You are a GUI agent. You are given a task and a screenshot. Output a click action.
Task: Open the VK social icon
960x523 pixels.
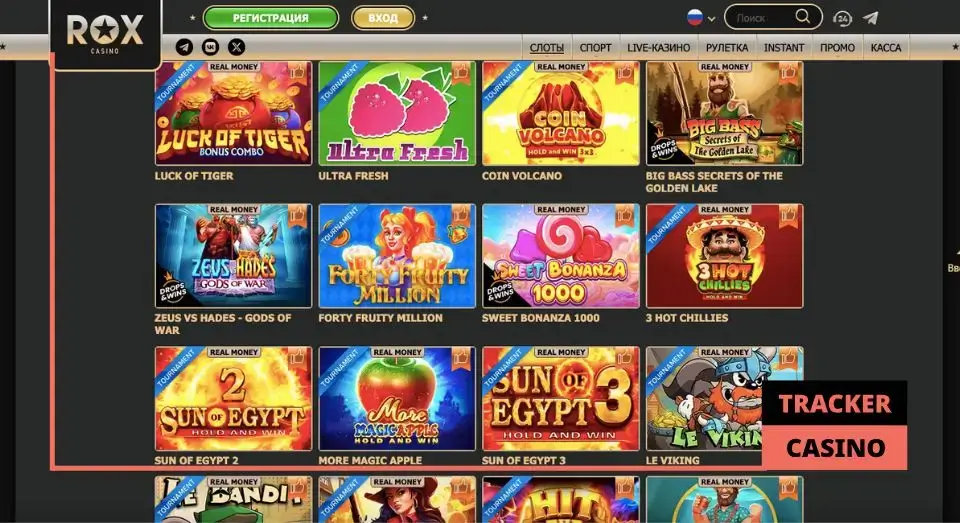(x=211, y=47)
